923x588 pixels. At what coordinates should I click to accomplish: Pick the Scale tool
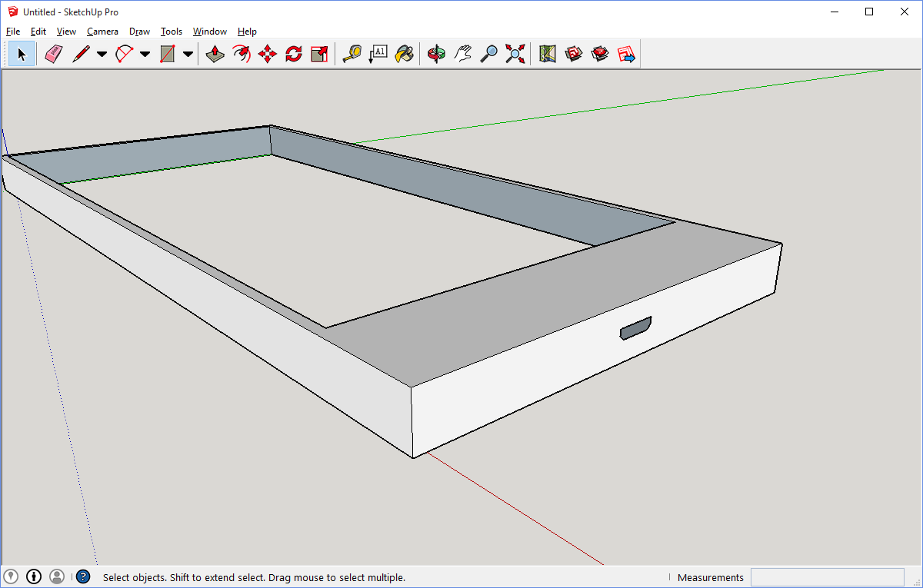coord(320,54)
